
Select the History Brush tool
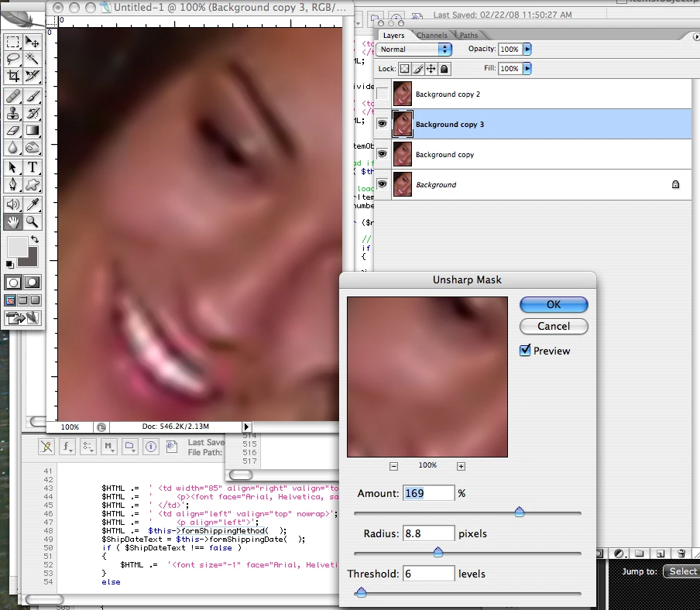[33, 113]
